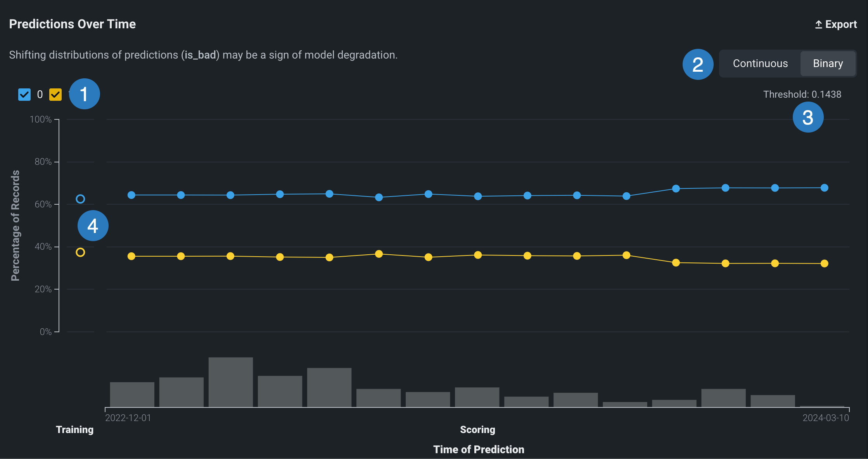Switch to the Continuous view

coord(760,64)
